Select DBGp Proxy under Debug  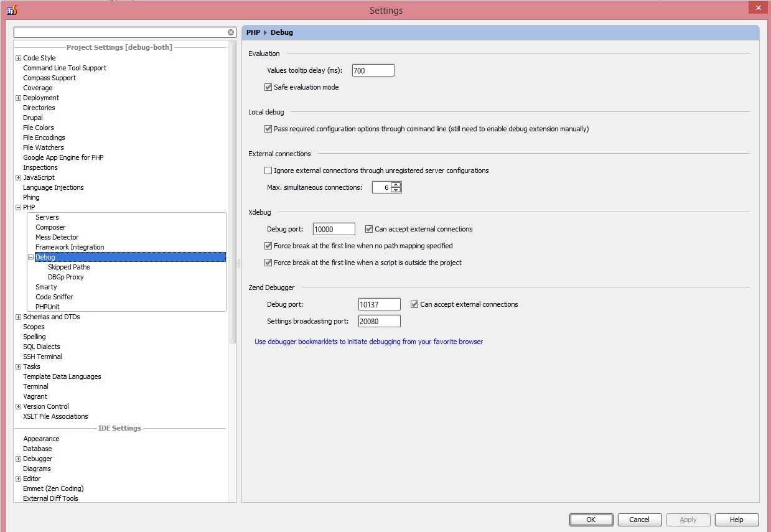tap(66, 277)
